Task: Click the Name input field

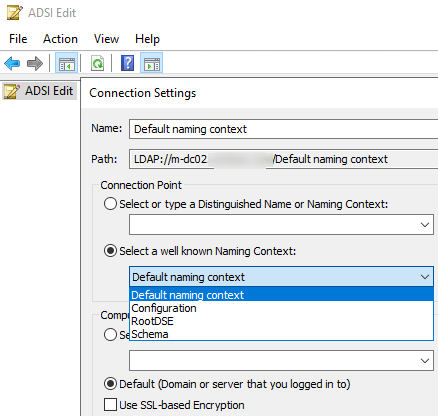Action: coord(283,129)
